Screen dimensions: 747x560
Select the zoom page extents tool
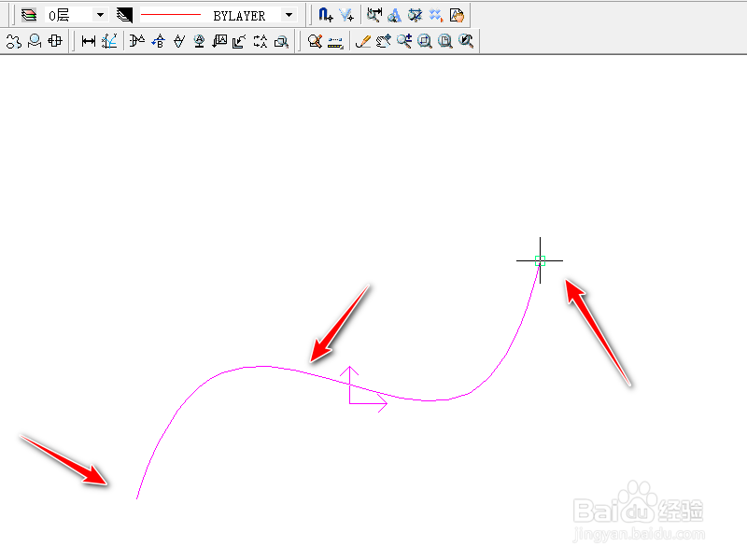(x=445, y=41)
